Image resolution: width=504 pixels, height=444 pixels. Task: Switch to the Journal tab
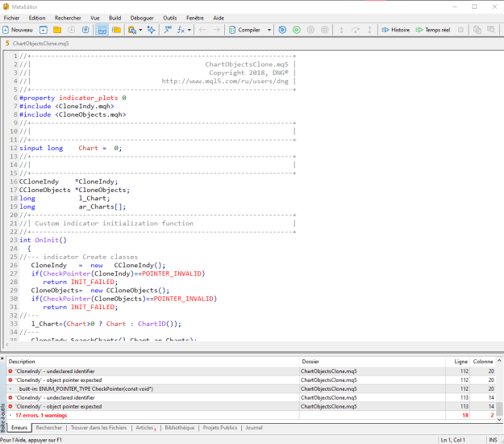(254, 428)
